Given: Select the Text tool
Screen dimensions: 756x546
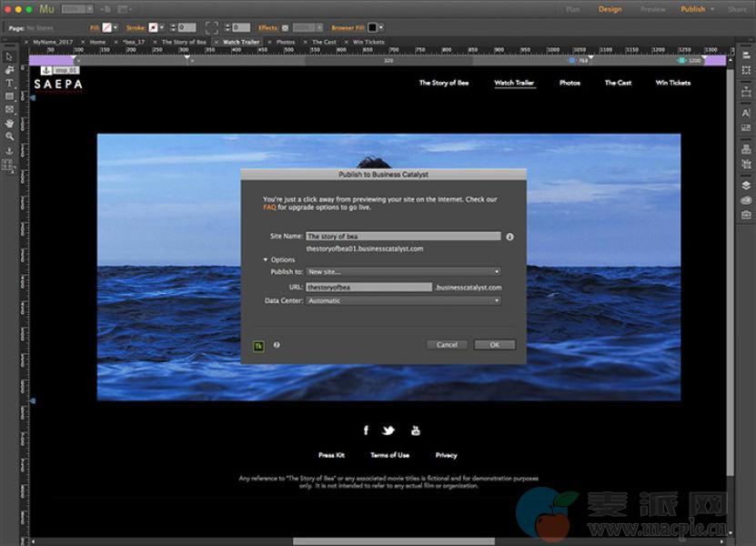Looking at the screenshot, I should (9, 83).
